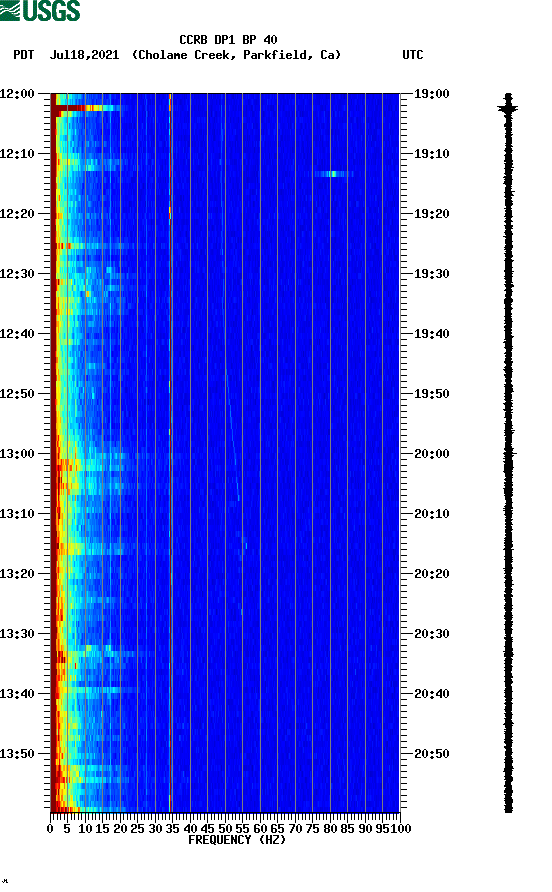Click the date 'Jul18,2021'

84,55
